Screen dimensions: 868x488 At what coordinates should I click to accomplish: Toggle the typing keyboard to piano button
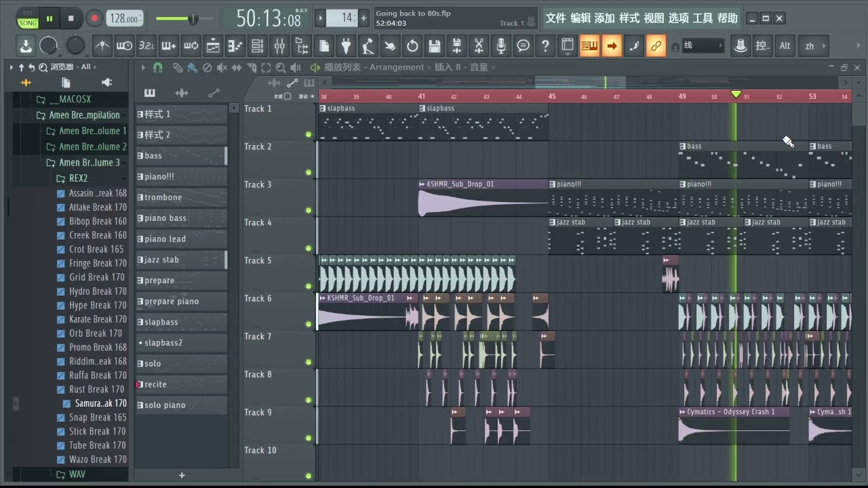click(x=590, y=46)
